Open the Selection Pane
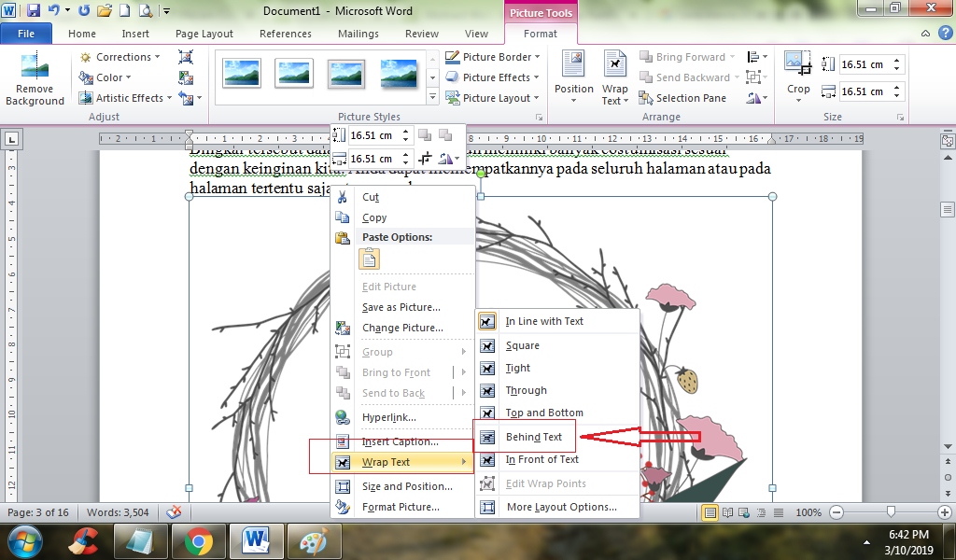 tap(682, 97)
